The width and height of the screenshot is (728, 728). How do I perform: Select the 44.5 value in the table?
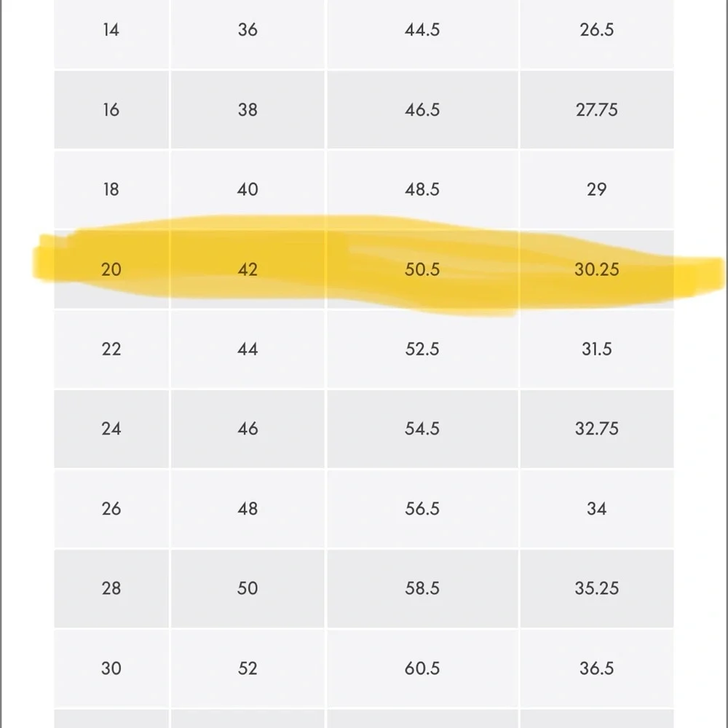(x=422, y=30)
